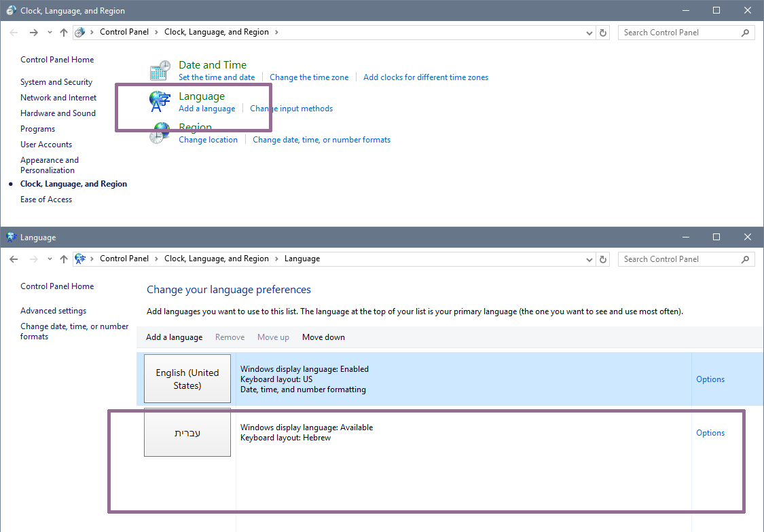The image size is (764, 532).
Task: Click Move down in language toolbar
Action: coord(323,337)
